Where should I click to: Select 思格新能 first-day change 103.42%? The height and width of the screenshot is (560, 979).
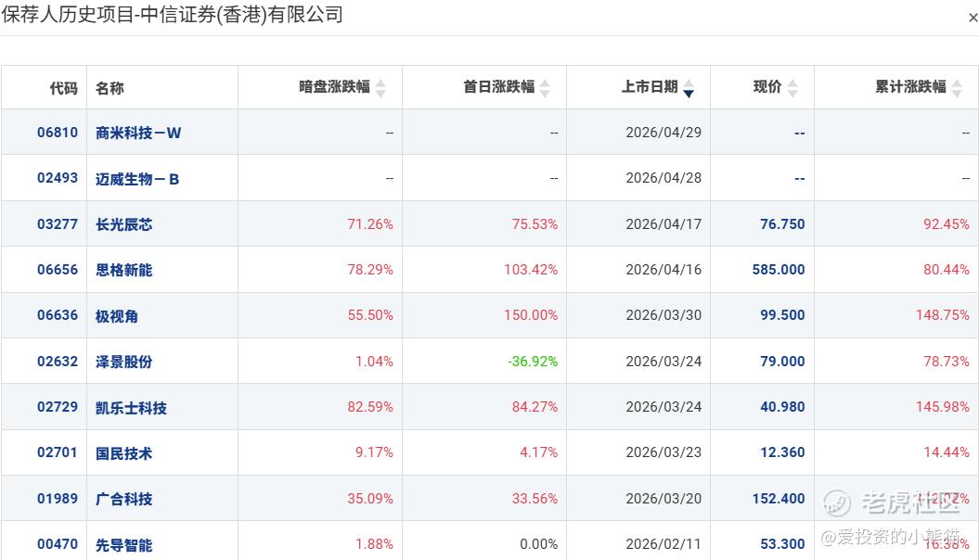(531, 270)
